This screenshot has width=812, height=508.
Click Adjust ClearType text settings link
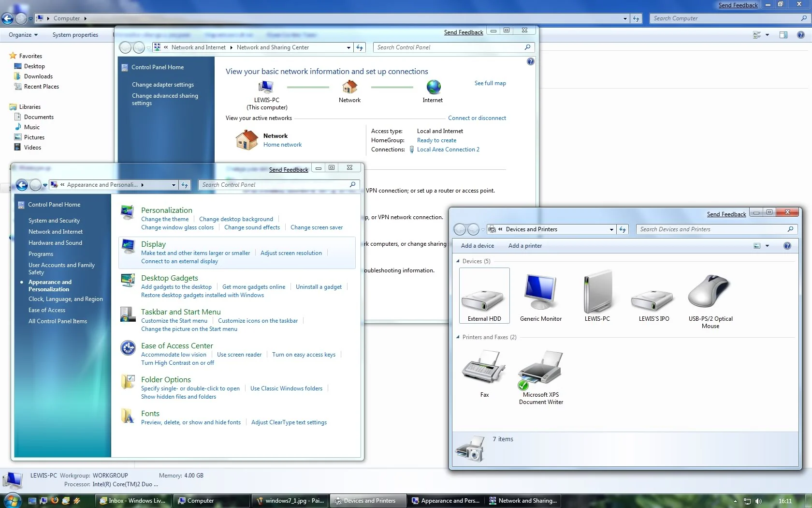point(289,422)
